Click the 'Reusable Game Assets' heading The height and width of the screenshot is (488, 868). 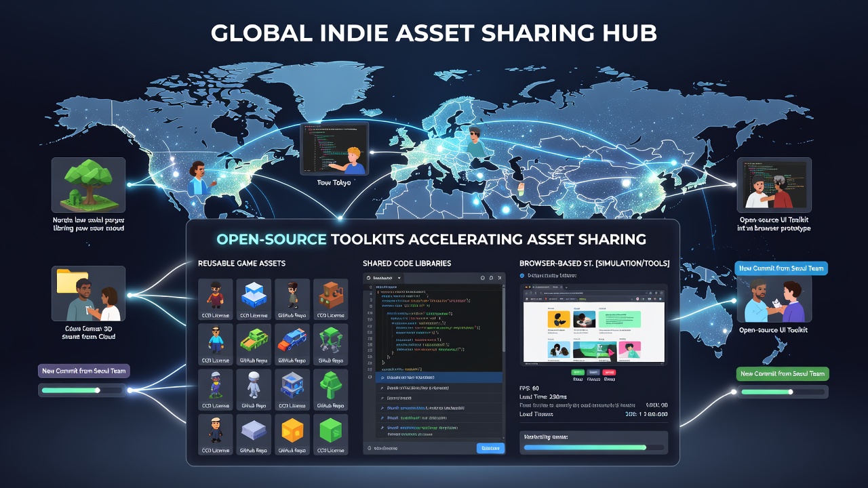point(241,263)
